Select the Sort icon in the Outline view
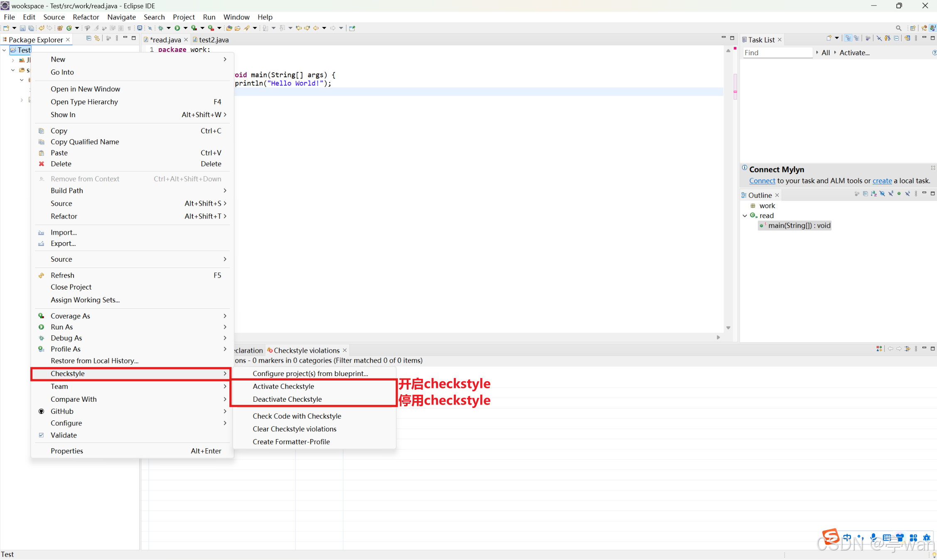The height and width of the screenshot is (560, 937). [874, 194]
